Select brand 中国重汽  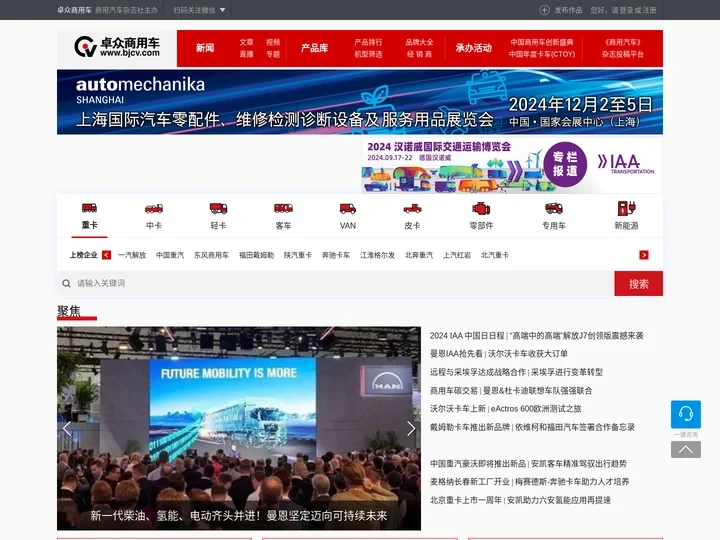click(170, 255)
